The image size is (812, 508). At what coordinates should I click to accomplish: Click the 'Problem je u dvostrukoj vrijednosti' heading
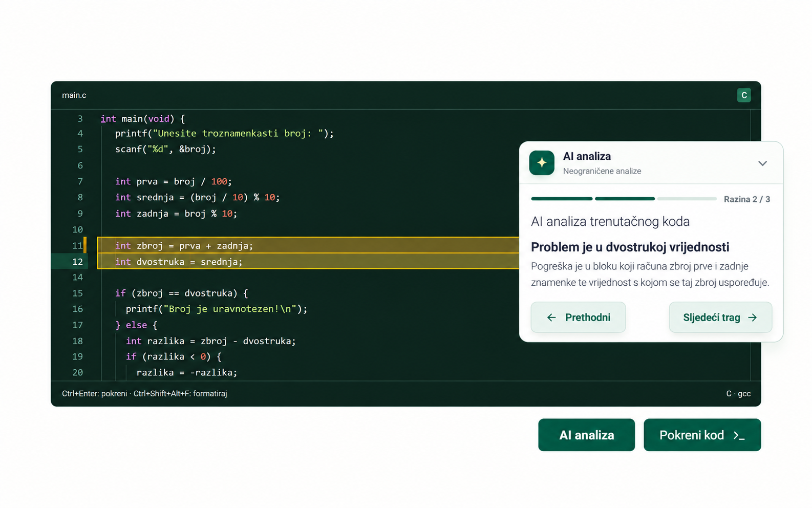point(630,247)
